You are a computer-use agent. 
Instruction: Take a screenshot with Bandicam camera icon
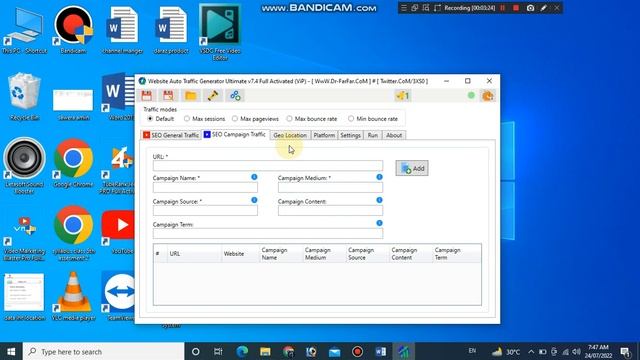click(530, 8)
